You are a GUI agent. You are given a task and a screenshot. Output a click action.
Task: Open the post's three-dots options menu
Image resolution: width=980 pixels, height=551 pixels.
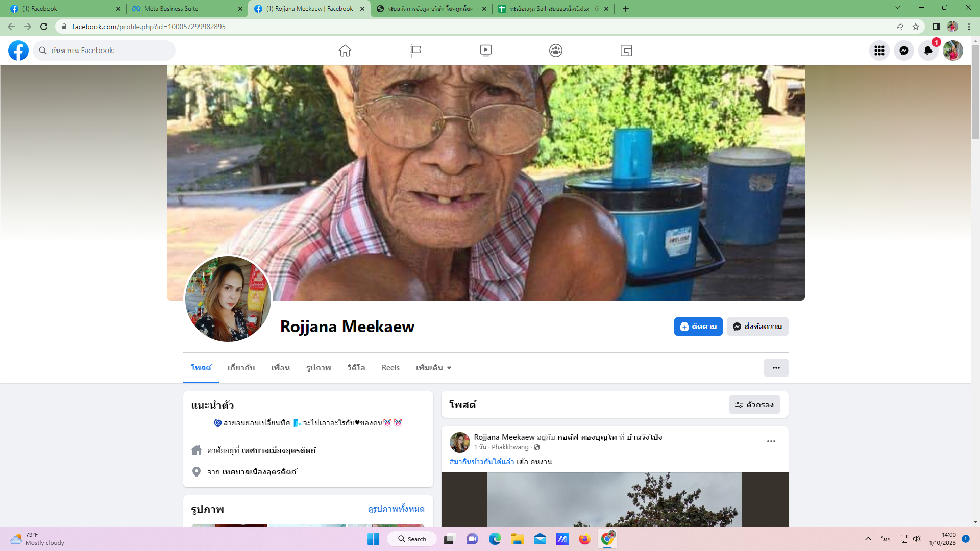pyautogui.click(x=771, y=441)
